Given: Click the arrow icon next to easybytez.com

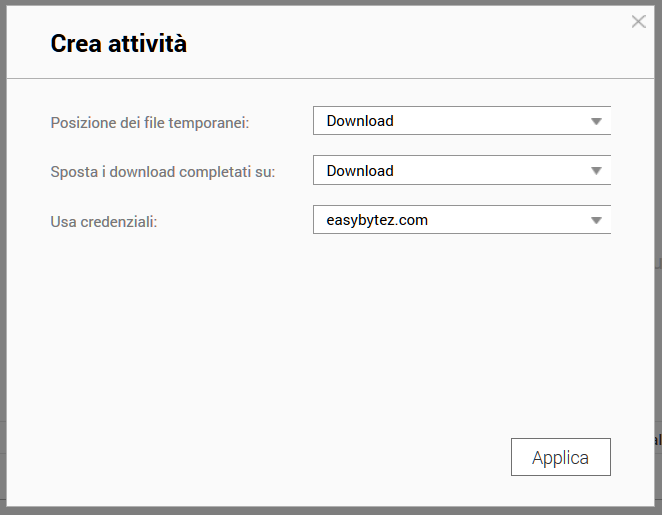Looking at the screenshot, I should (x=596, y=220).
